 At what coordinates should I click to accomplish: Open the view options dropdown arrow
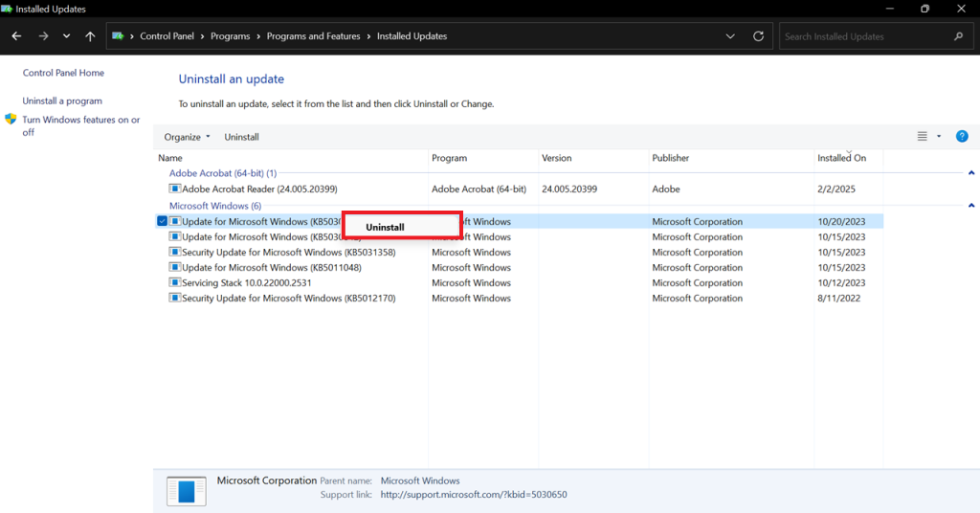pos(939,136)
